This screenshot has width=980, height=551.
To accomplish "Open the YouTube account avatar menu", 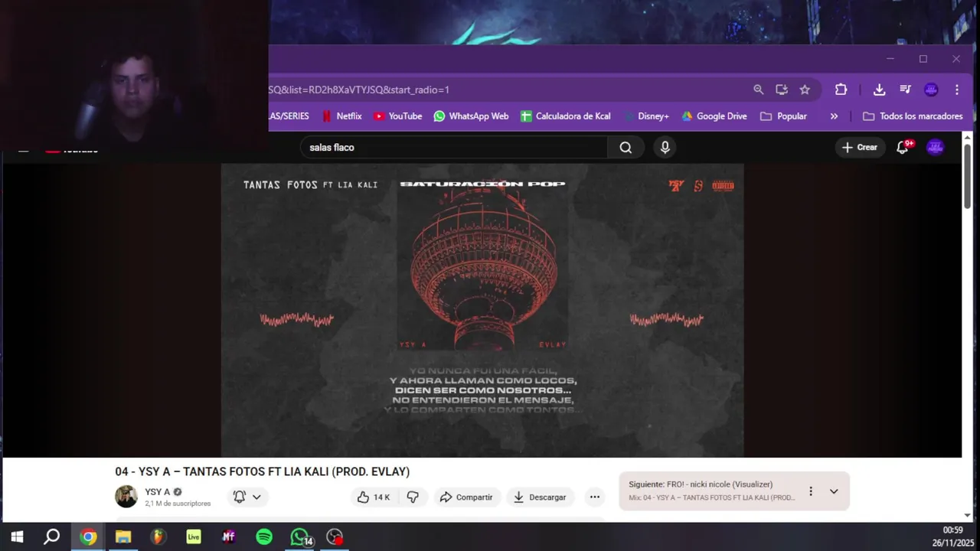I will (935, 147).
